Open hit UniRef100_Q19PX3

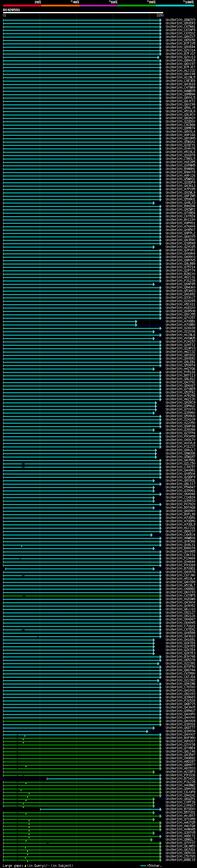point(180,349)
